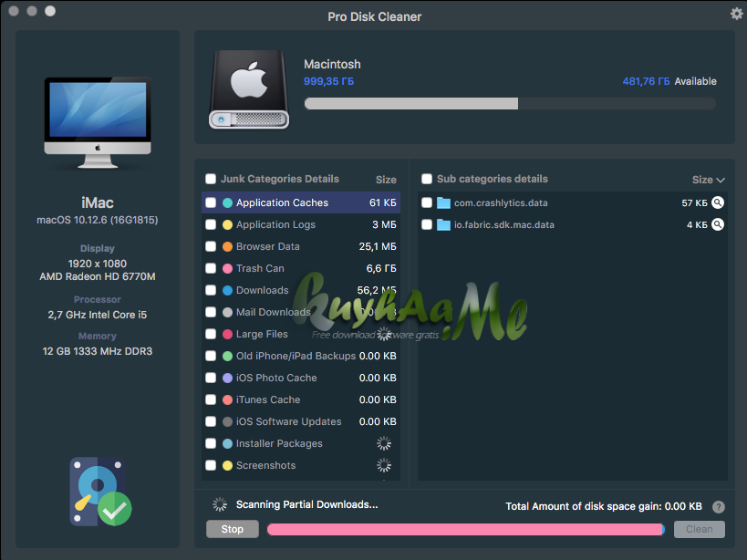Select the io.fabric.sdk.mac.data entry

pyautogui.click(x=573, y=224)
